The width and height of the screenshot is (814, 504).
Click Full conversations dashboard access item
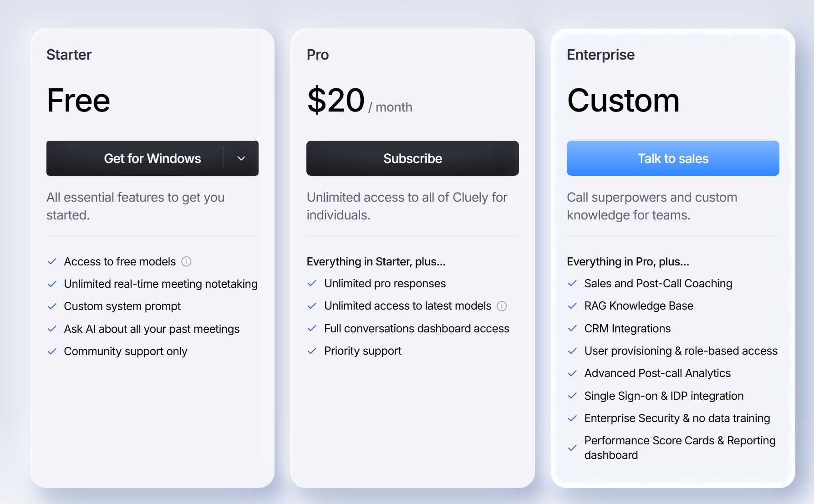(417, 328)
